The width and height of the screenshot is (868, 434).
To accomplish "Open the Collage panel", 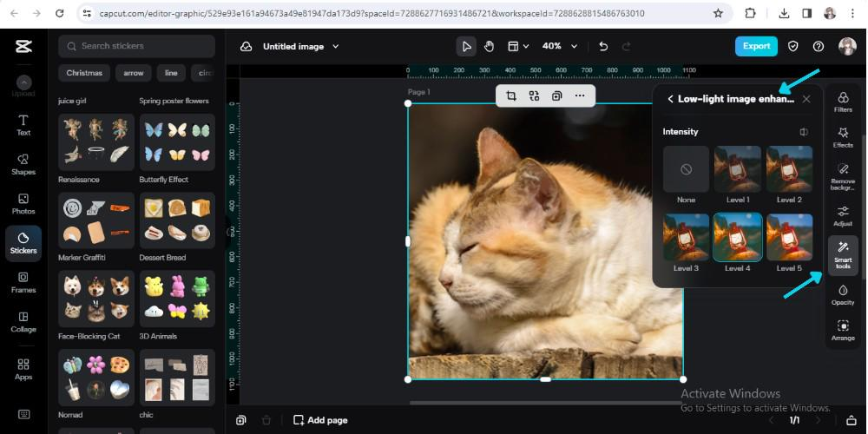I will (x=23, y=322).
